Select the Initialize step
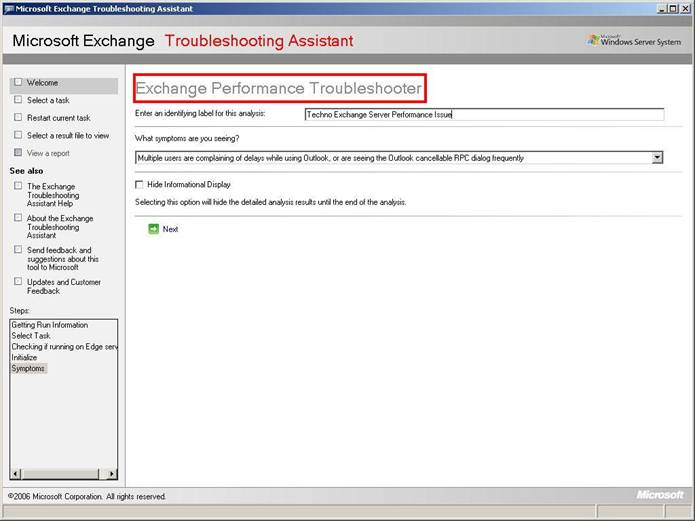This screenshot has height=521, width=695. (24, 357)
